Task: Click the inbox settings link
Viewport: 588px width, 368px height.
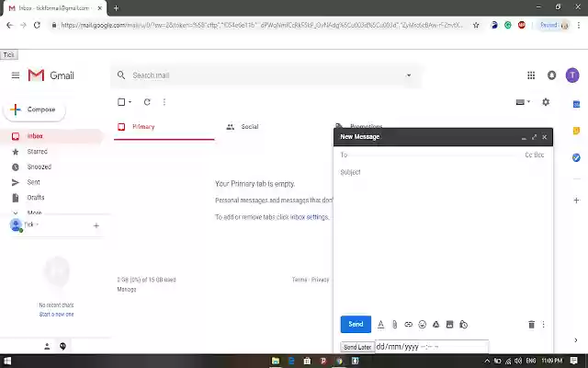Action: tap(309, 217)
